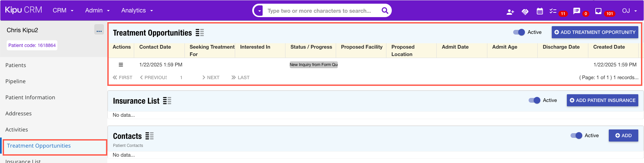Click the handshake icon in header
644x163 pixels.
click(525, 12)
